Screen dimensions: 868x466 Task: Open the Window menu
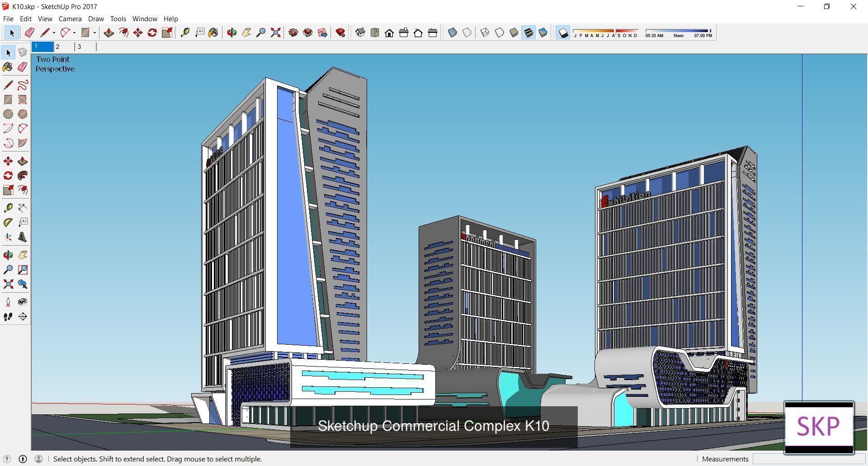pos(145,19)
